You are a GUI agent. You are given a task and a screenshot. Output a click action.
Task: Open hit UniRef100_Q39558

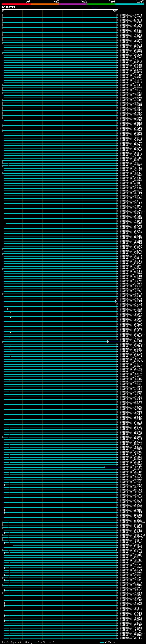point(131,27)
